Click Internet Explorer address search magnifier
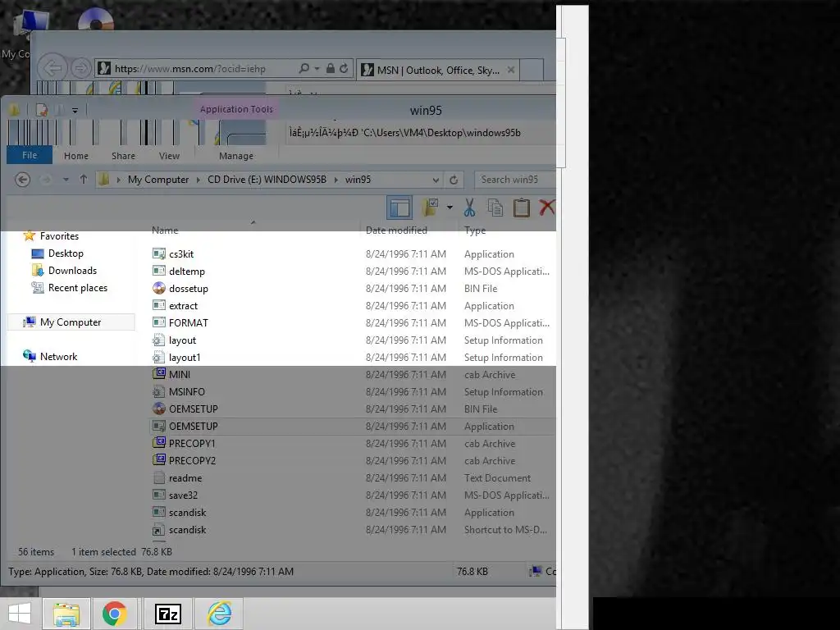The width and height of the screenshot is (840, 630). pos(304,68)
